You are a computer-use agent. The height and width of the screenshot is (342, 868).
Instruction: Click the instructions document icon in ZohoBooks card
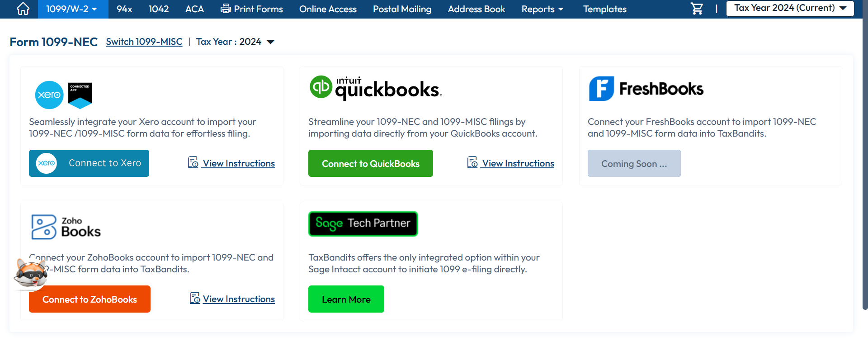pos(195,298)
